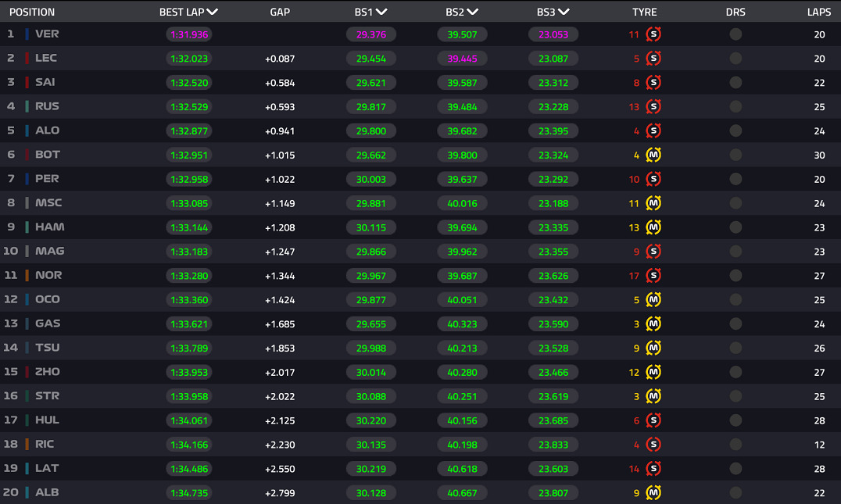Screen dimensions: 841x504
Task: Toggle the DRS indicator for ALO
Action: 736,130
